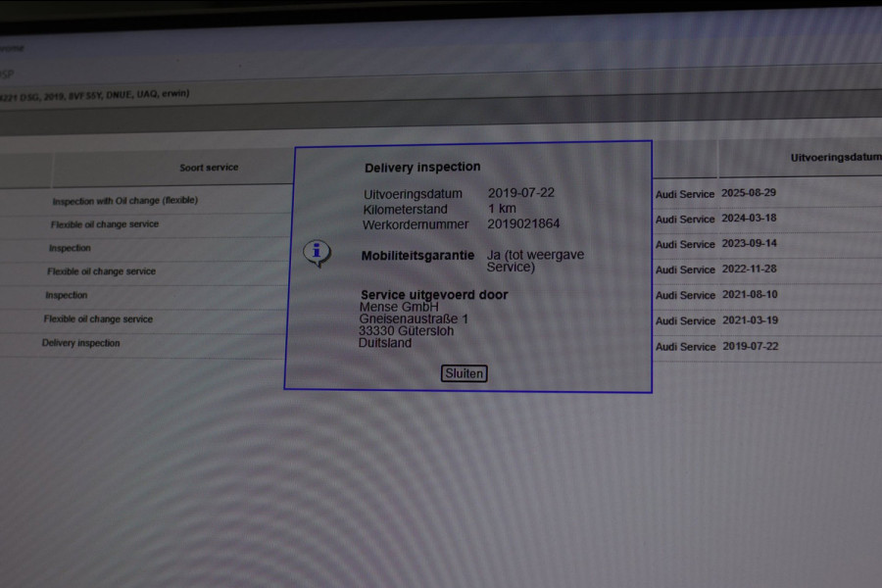Viewport: 882px width, 588px height.
Task: Click 'Audi Service' in the 2022-11-28 row
Action: 685,270
